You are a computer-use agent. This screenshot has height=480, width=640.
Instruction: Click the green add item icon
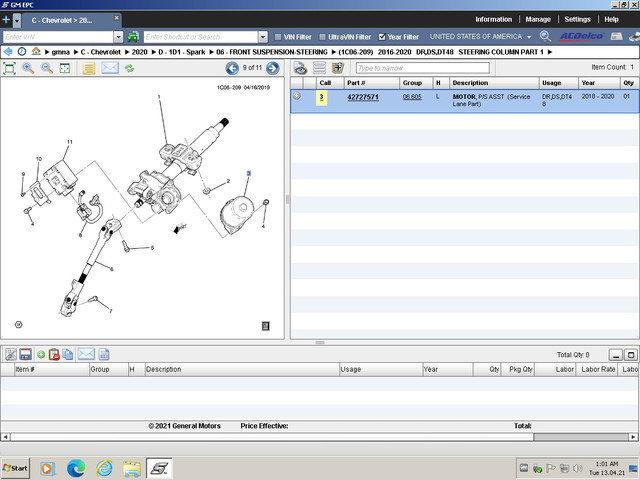coord(41,354)
